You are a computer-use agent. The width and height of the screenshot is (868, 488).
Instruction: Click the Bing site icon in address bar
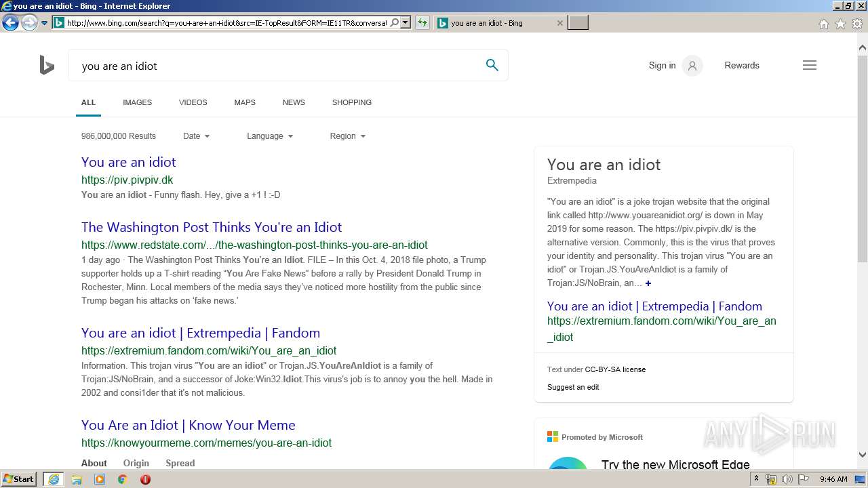click(59, 22)
